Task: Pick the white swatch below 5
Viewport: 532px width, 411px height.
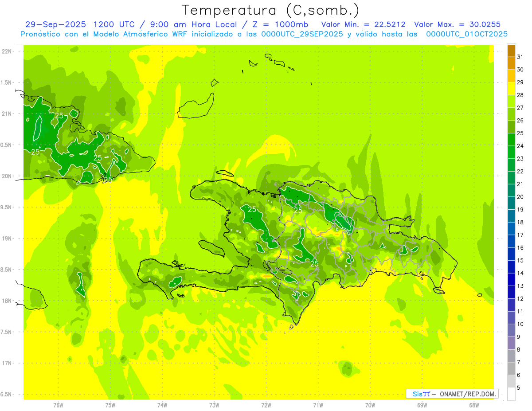Action: tap(511, 394)
